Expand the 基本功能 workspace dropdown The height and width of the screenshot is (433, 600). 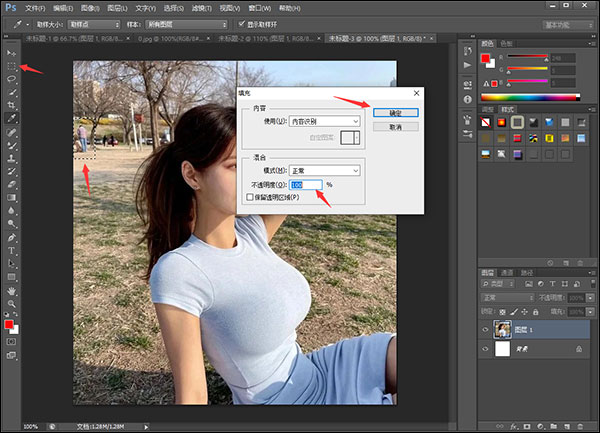point(566,23)
